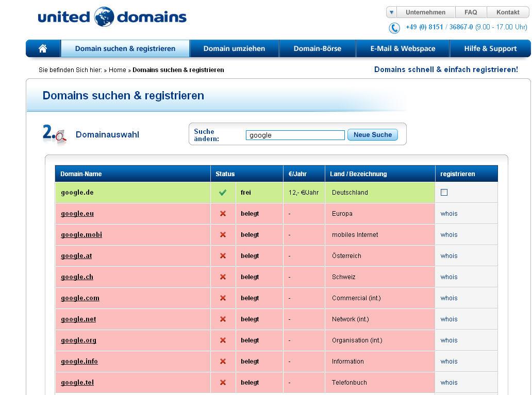Click whois for google.tel
This screenshot has width=532, height=395.
click(449, 383)
